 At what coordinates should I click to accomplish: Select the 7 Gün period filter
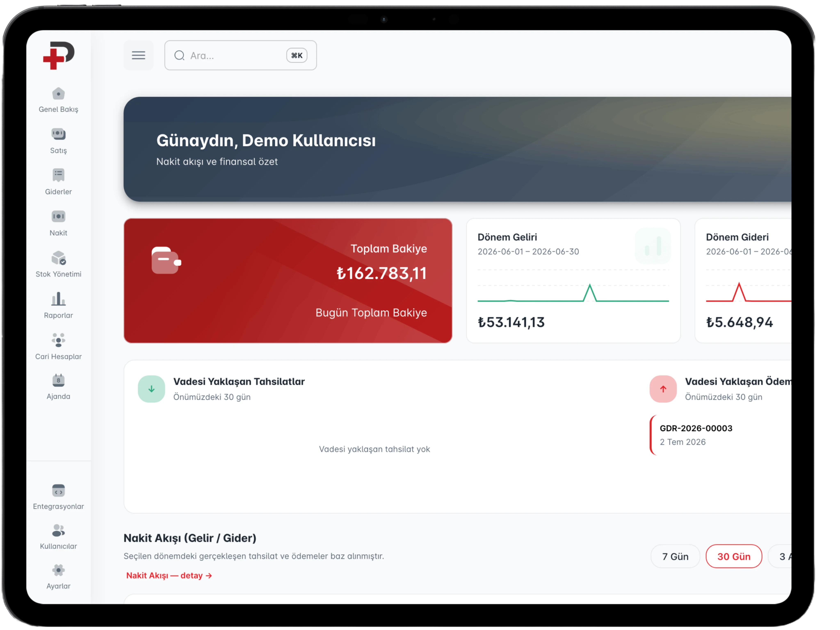675,556
